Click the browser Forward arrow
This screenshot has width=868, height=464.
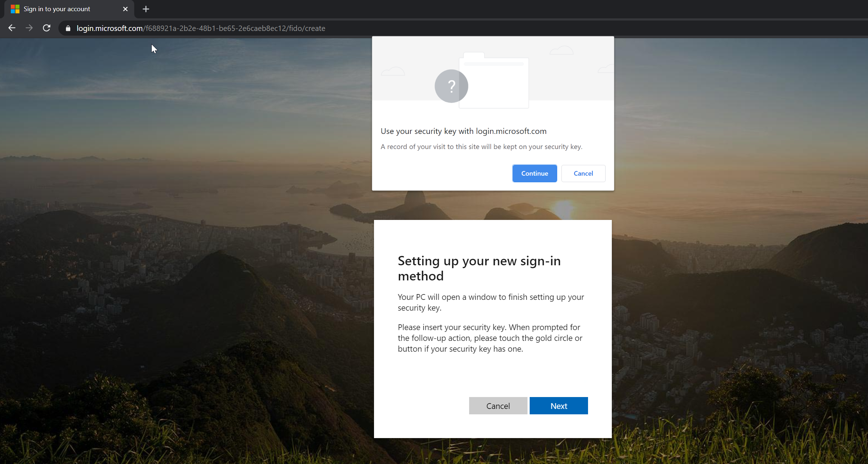29,28
